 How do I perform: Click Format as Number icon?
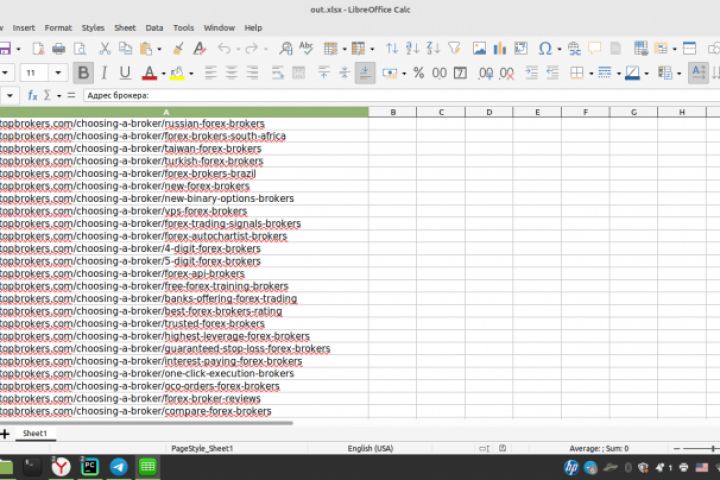[x=439, y=73]
